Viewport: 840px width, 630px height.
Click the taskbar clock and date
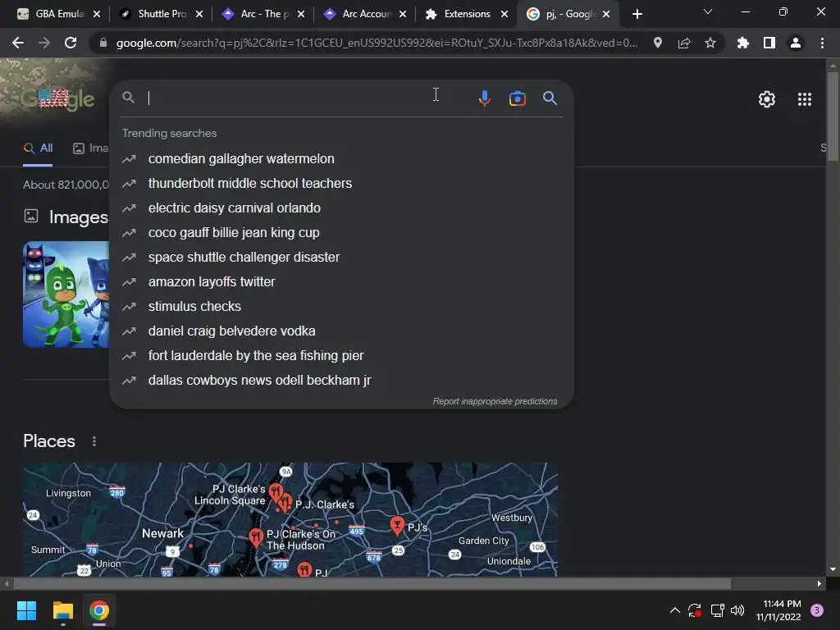point(779,610)
